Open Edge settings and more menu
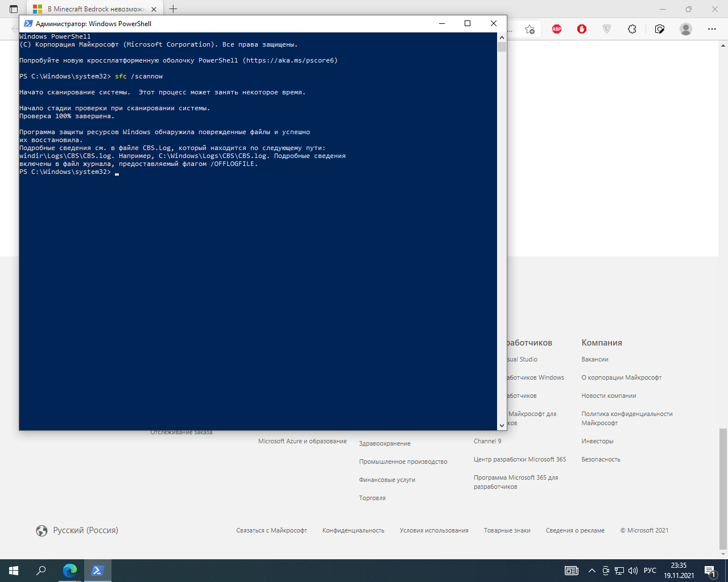Viewport: 728px width, 582px height. click(712, 29)
